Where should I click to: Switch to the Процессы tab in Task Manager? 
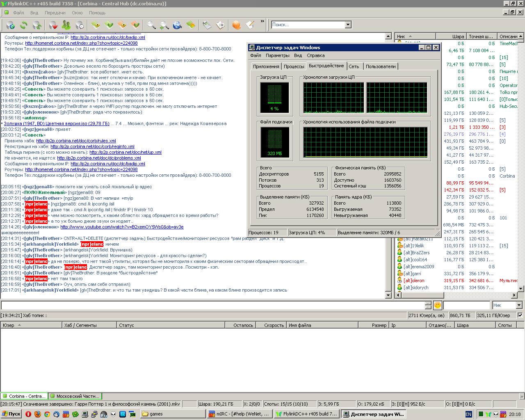coord(294,66)
